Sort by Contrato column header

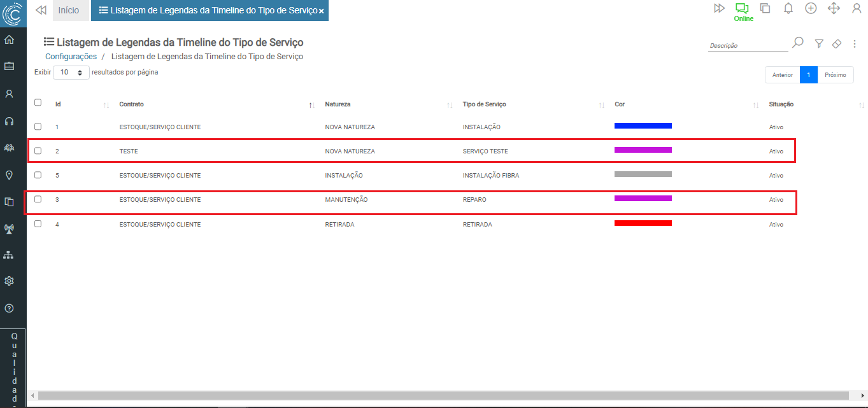click(132, 104)
